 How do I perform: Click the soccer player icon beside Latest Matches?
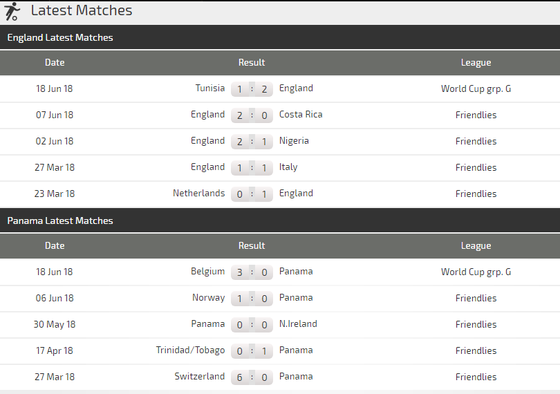click(12, 11)
